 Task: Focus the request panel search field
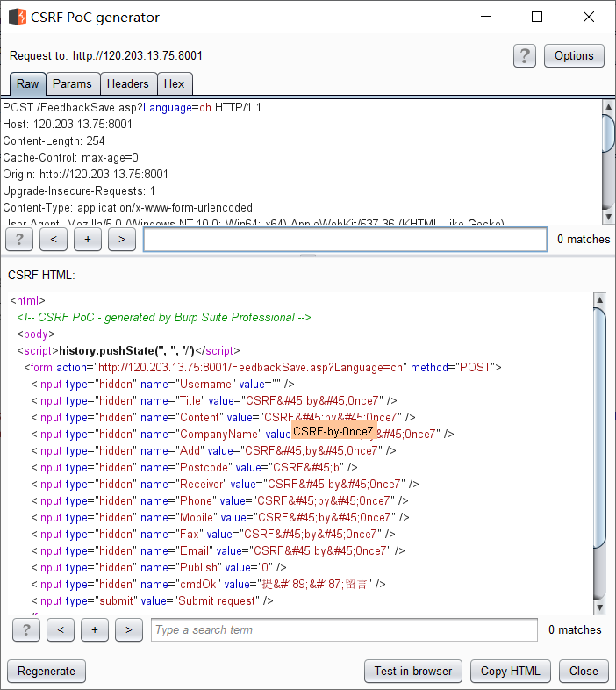pos(346,240)
